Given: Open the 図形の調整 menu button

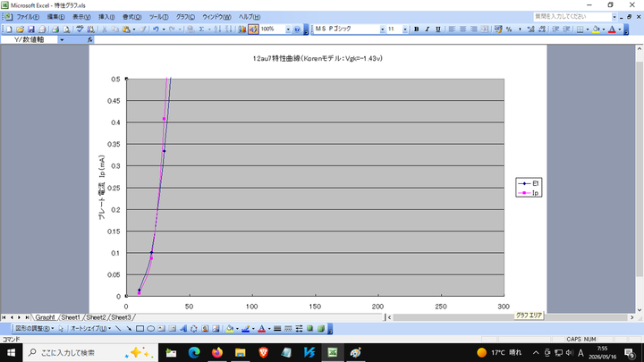Looking at the screenshot, I should click(35, 329).
